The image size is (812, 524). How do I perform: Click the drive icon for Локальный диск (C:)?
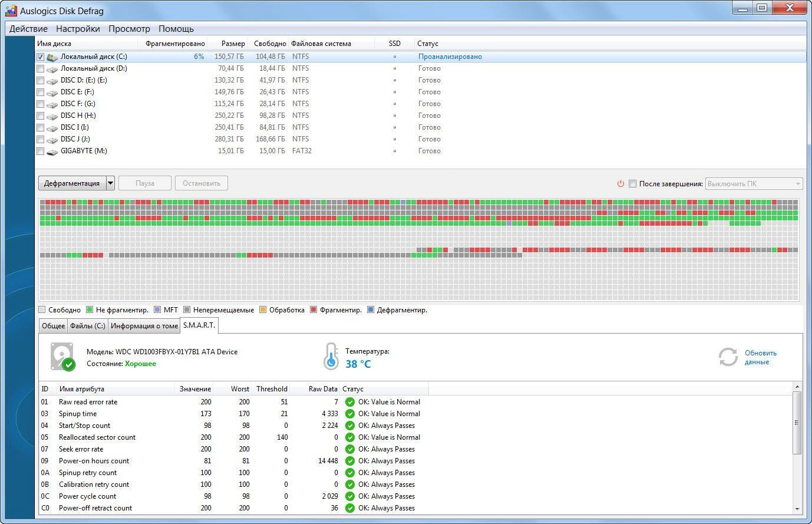pos(52,57)
